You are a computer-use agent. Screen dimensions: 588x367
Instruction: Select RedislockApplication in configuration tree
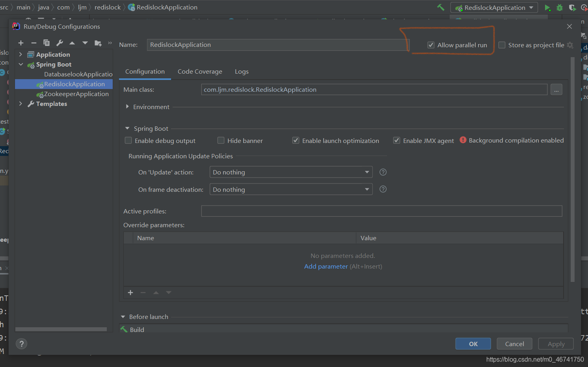[64, 84]
